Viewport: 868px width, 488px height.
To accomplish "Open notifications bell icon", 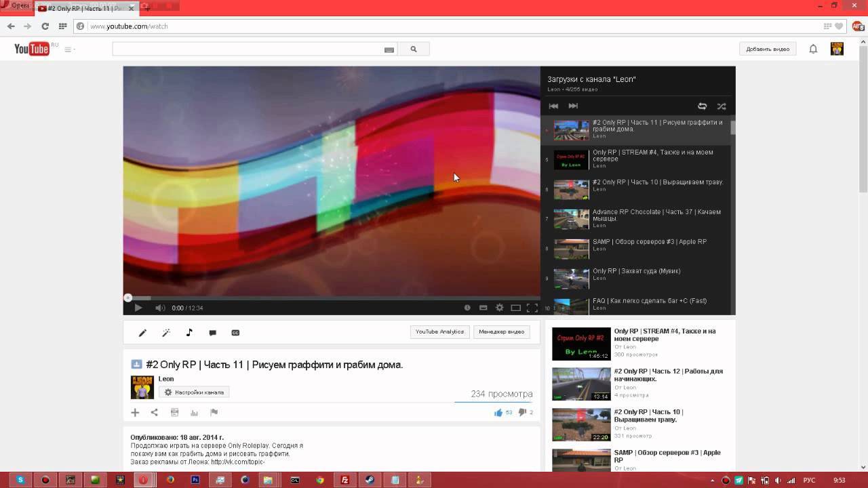I will coord(813,49).
